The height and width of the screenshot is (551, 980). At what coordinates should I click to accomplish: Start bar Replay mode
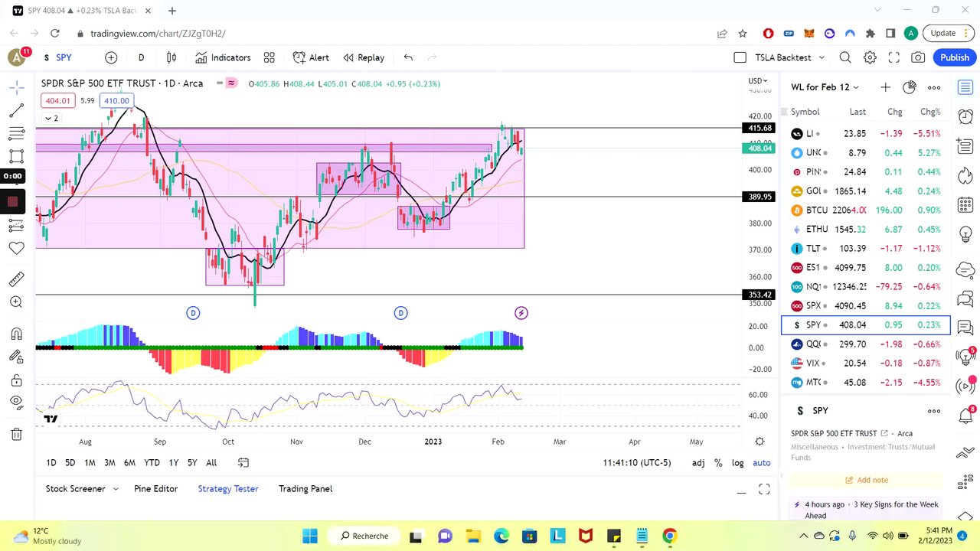pos(364,57)
